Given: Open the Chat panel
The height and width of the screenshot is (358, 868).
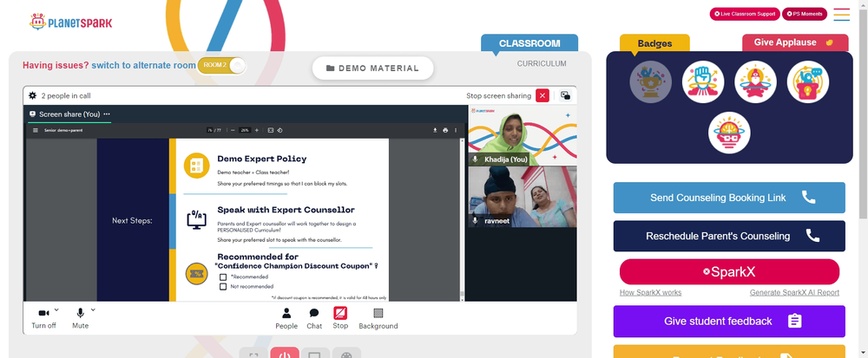Looking at the screenshot, I should (314, 319).
